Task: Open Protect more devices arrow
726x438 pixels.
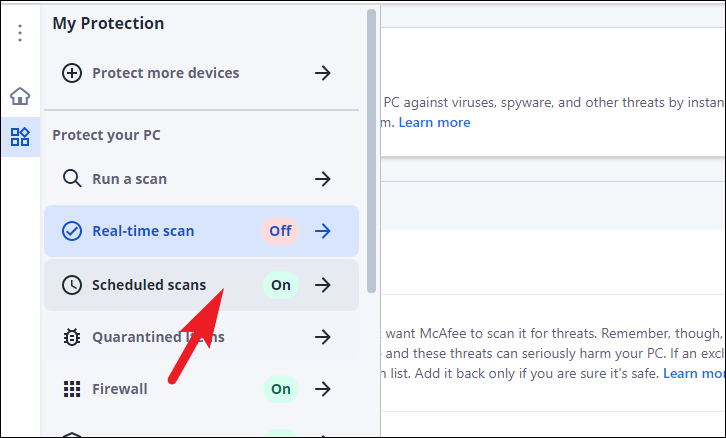Action: pos(323,73)
